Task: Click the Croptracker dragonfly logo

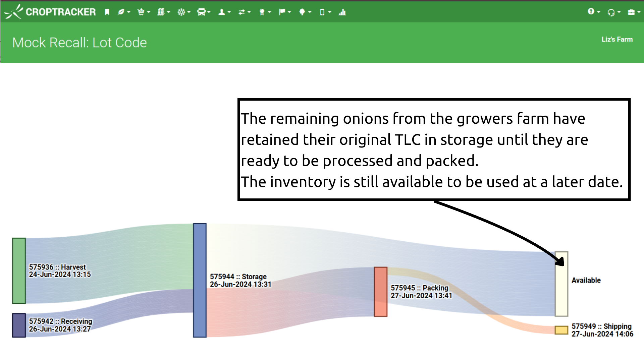Action: [14, 12]
